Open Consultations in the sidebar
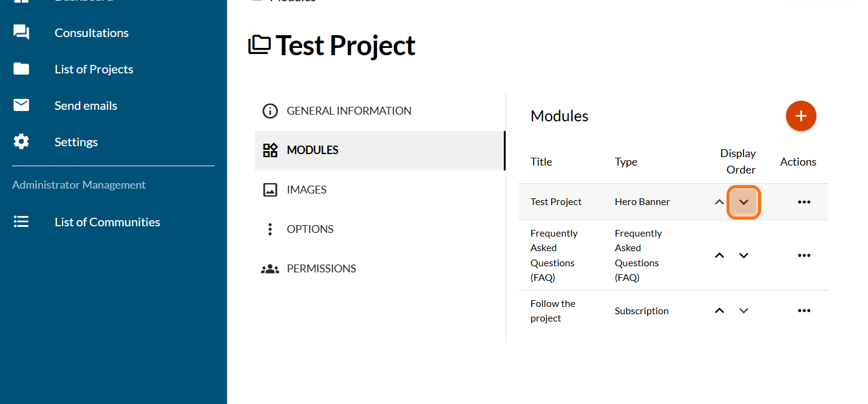868x404 pixels. pos(91,33)
